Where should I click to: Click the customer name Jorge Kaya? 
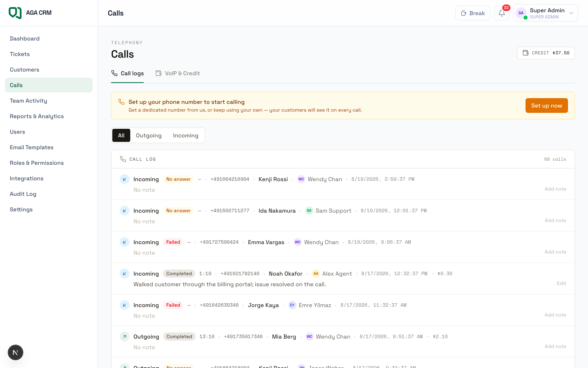point(263,305)
